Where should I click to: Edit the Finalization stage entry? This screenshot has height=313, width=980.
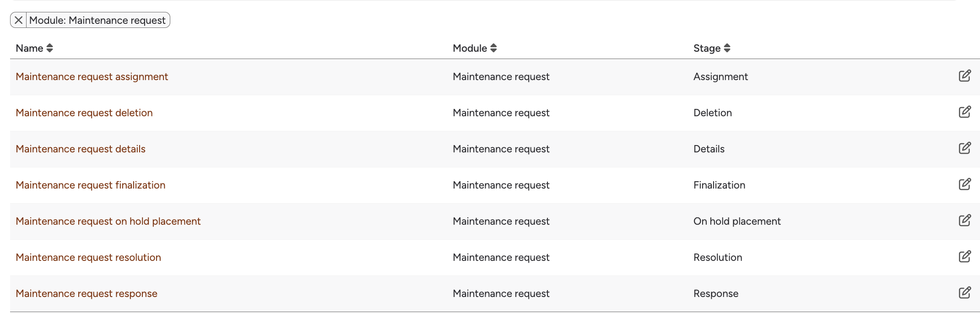point(965,184)
